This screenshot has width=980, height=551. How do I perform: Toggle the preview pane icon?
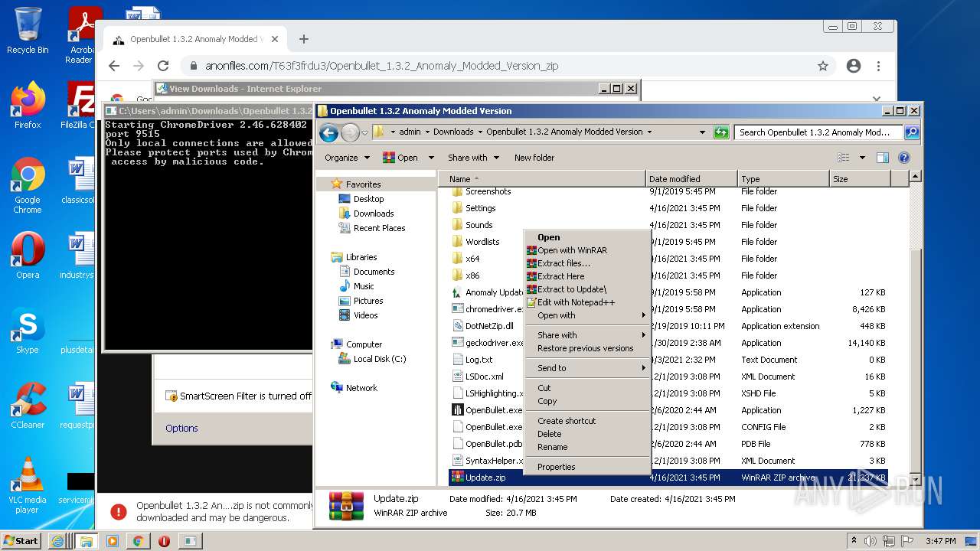pyautogui.click(x=882, y=158)
